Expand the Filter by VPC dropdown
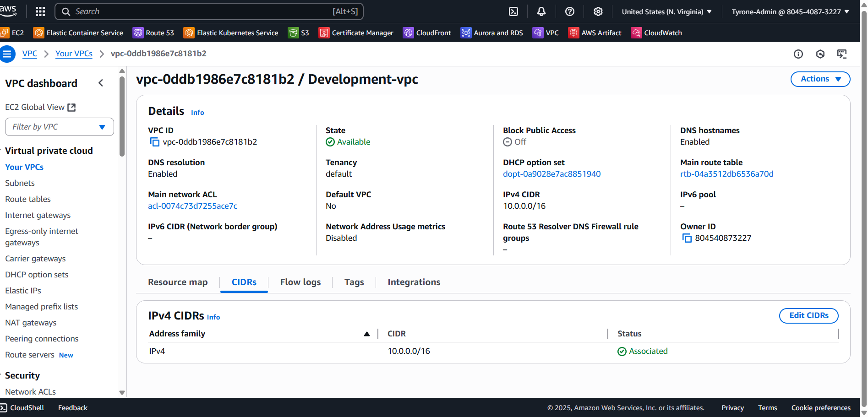The width and height of the screenshot is (868, 417). coord(59,127)
